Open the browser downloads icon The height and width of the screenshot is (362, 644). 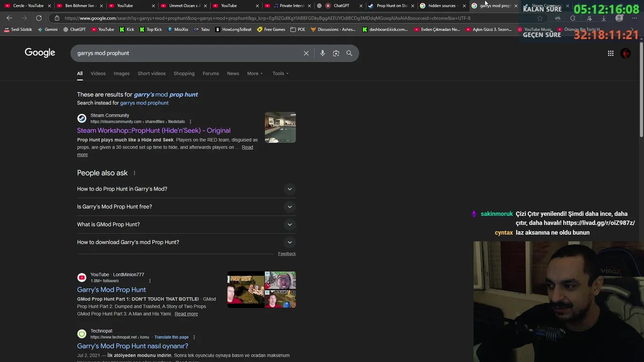pos(604,18)
